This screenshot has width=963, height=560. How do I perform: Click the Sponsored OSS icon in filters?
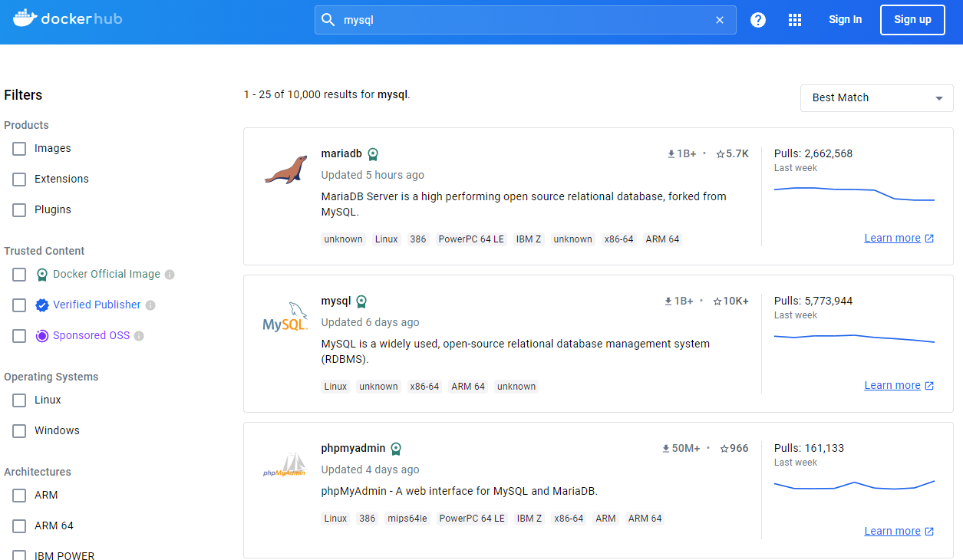point(42,335)
